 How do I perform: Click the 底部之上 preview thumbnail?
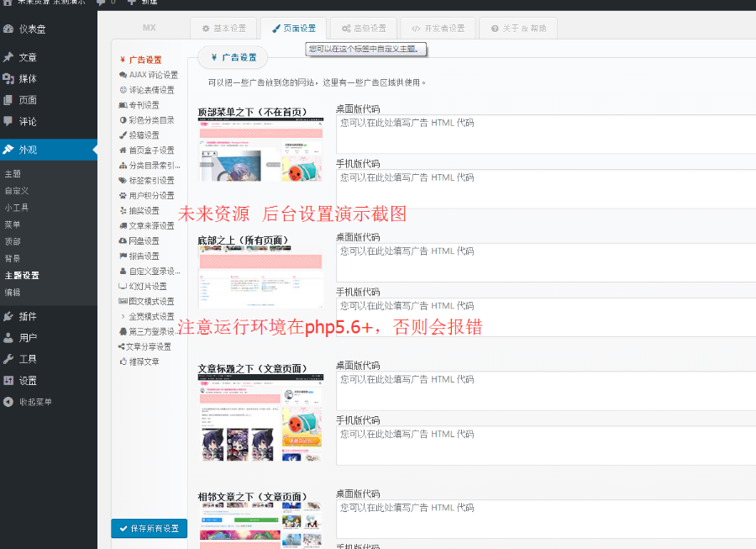coord(260,277)
